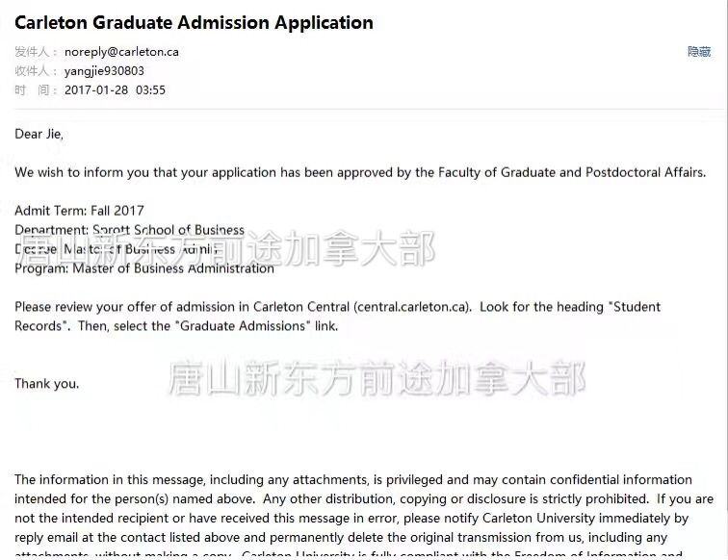
Task: Click the Admit Term: Fall 2017 line
Action: tap(79, 211)
